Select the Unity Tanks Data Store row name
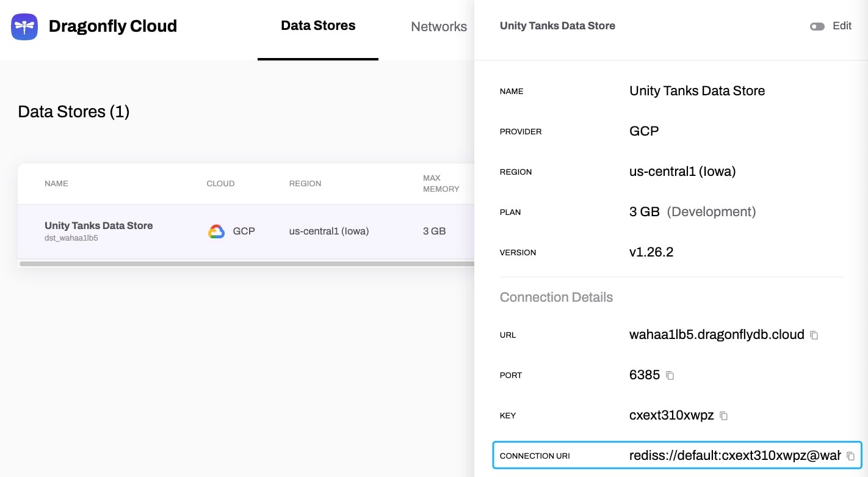Viewport: 868px width, 477px height. tap(99, 225)
